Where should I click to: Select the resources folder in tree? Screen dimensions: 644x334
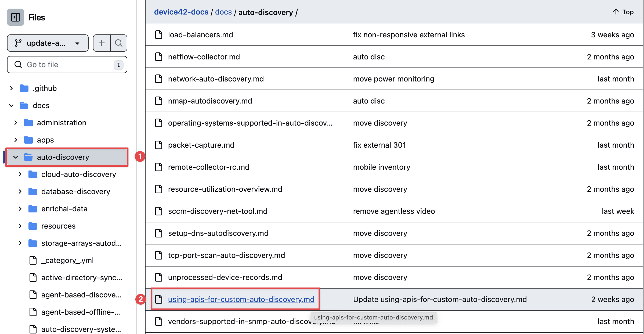[58, 226]
